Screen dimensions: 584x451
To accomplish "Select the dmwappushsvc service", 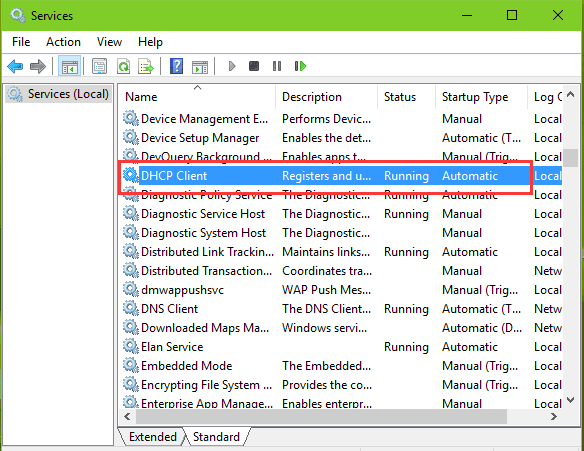I will [x=182, y=290].
